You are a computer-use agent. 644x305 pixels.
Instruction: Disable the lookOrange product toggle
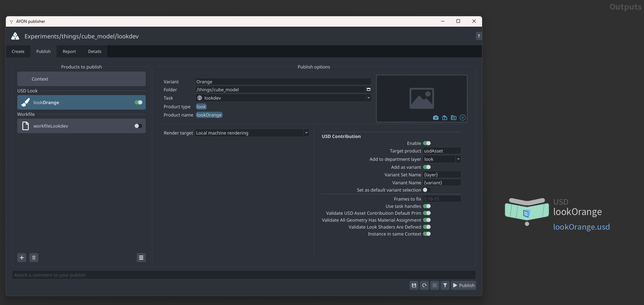pos(138,102)
